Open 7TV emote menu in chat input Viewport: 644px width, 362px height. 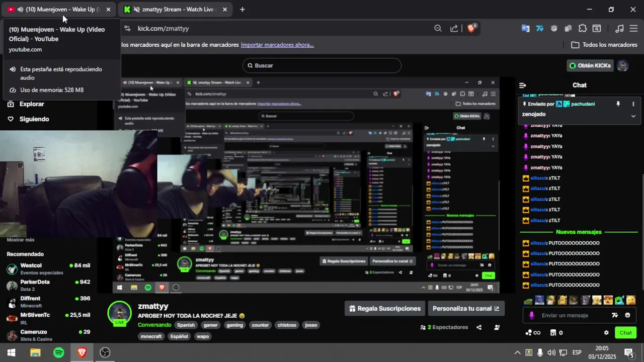point(614,315)
